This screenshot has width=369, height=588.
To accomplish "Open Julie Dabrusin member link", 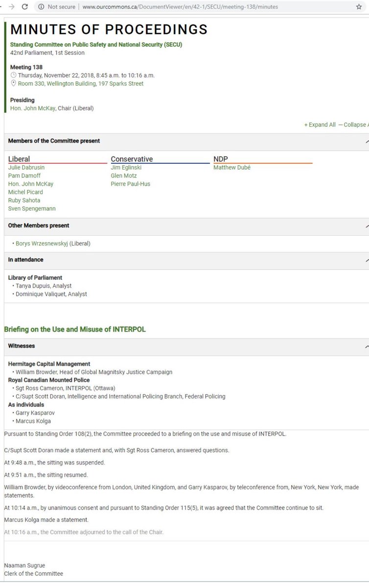I will click(26, 168).
